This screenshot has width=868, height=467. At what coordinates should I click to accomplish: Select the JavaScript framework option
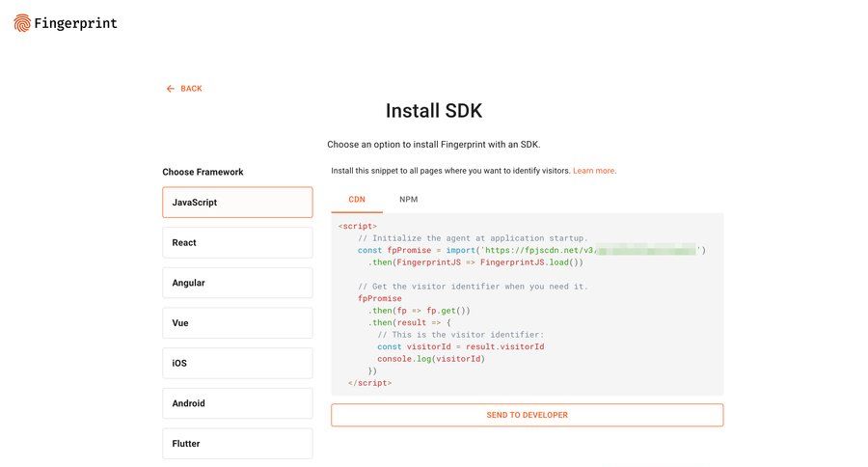coord(237,203)
